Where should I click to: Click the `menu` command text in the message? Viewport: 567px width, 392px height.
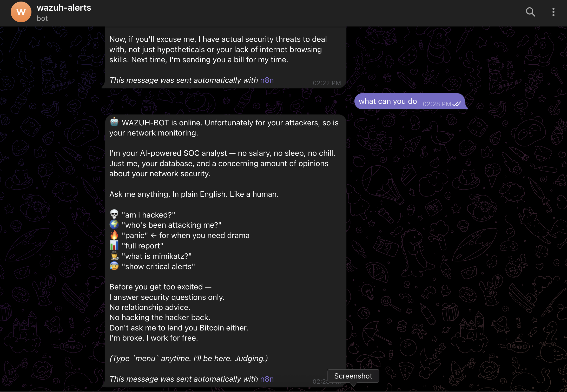[145, 359]
